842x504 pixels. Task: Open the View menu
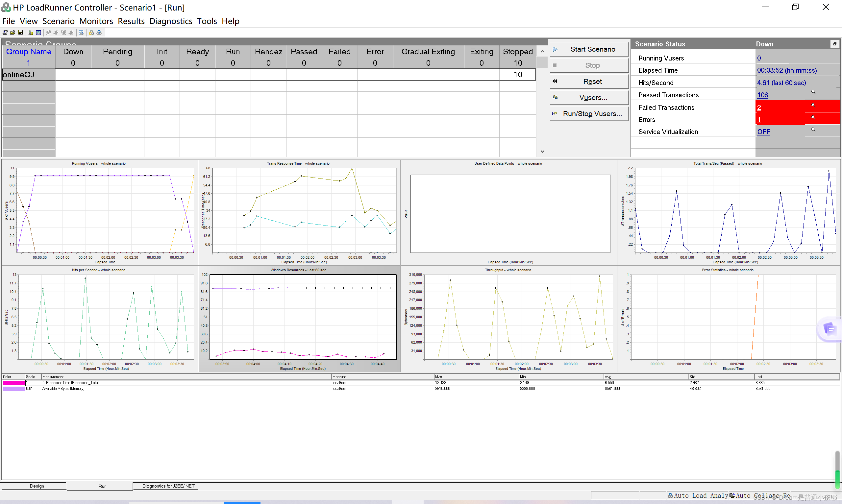(x=29, y=21)
